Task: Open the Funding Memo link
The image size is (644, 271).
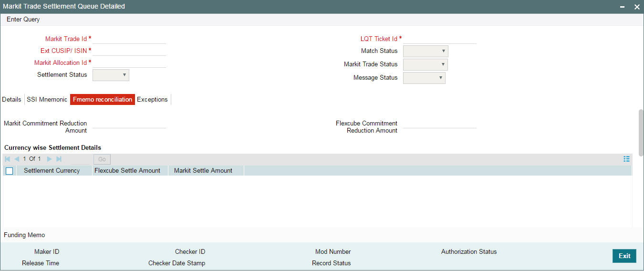Action: (x=24, y=235)
